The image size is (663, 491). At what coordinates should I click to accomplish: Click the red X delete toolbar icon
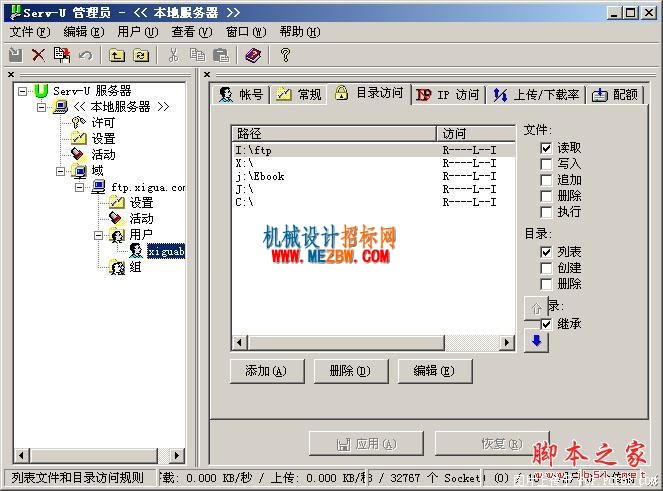[38, 55]
